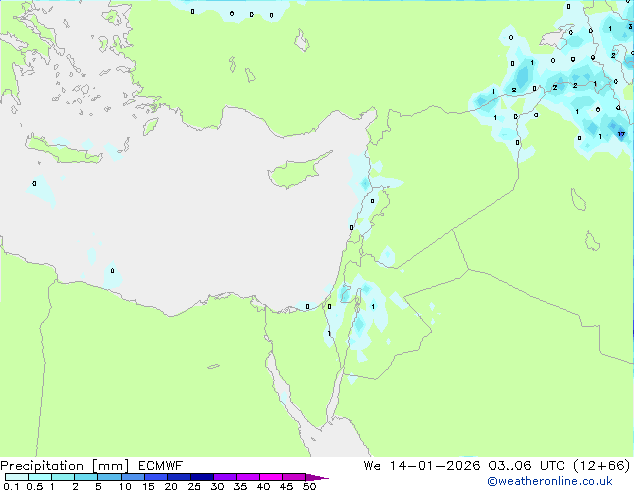
Task: Click the date text We 14-01-2026
Action: coord(422,466)
